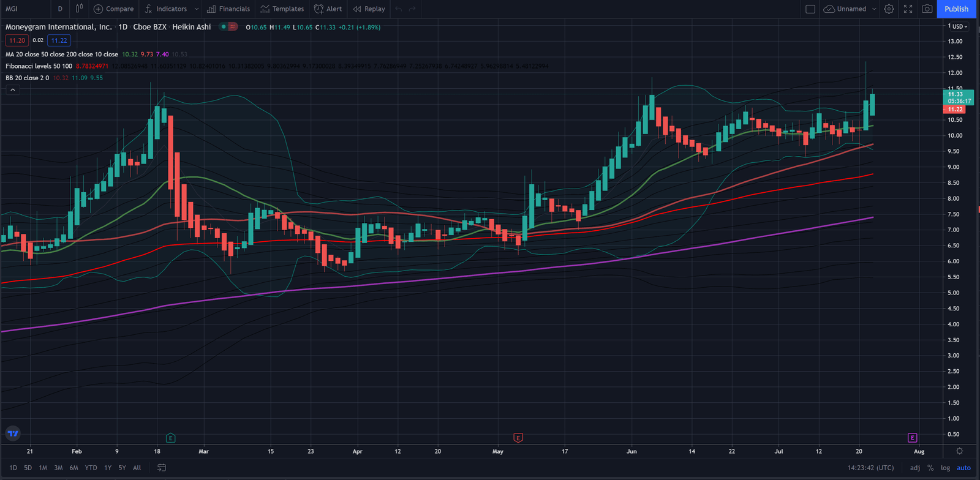Set range to 5Y
This screenshot has width=980, height=480.
(x=122, y=468)
